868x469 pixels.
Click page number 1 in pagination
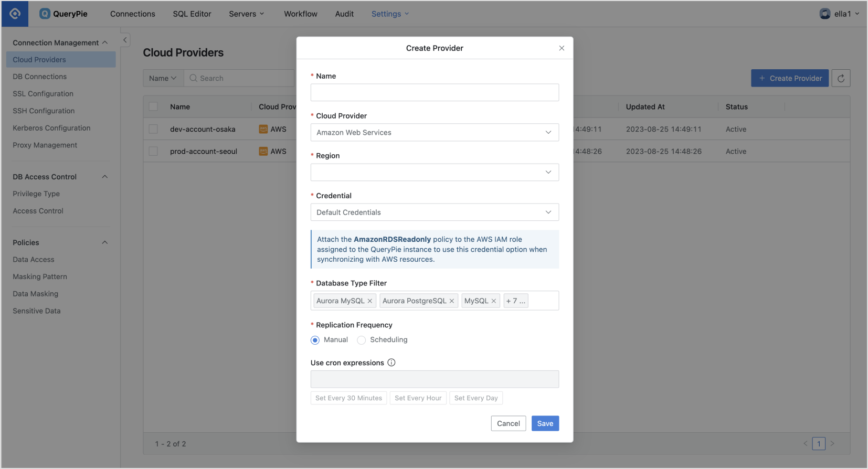point(819,444)
